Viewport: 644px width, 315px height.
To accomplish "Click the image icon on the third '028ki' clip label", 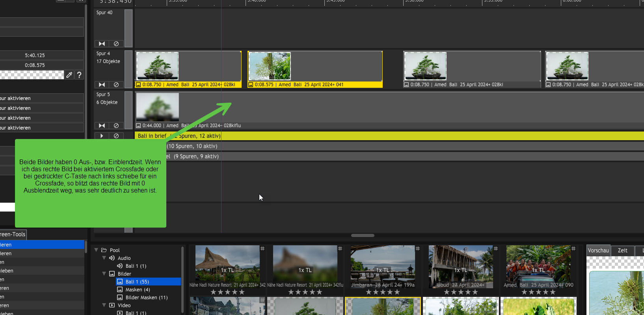I will 406,85.
